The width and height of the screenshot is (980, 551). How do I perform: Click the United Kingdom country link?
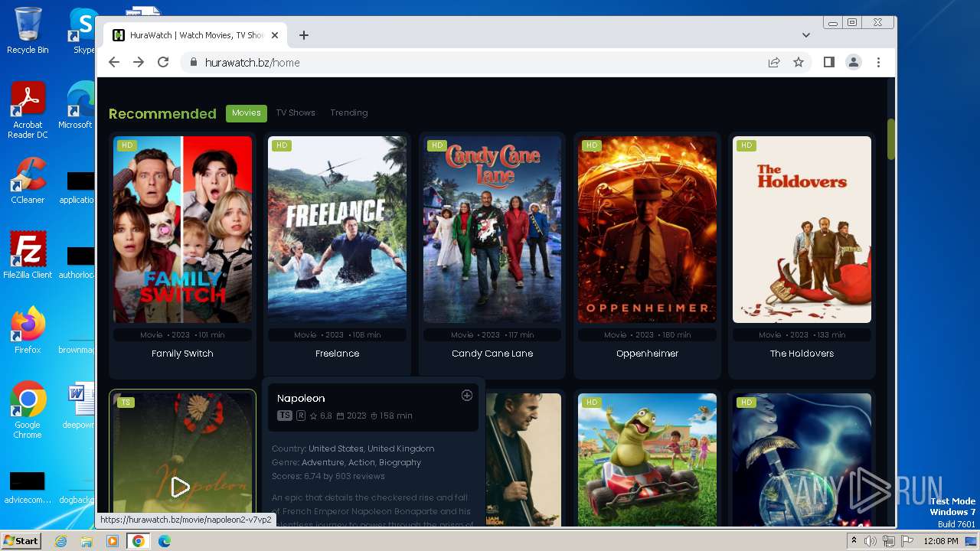click(x=403, y=449)
